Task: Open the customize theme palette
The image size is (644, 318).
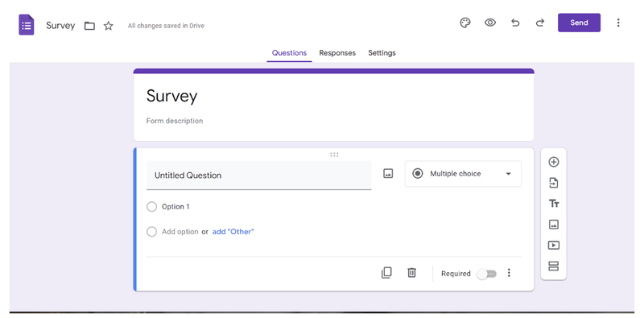Action: tap(465, 23)
